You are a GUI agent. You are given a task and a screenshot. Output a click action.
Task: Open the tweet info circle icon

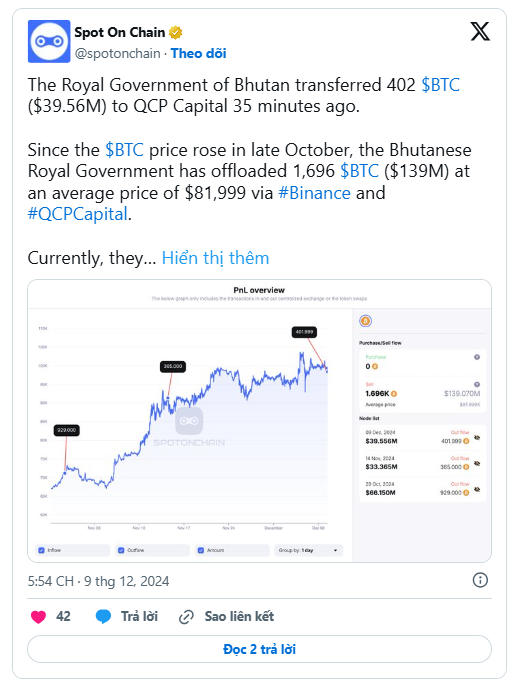pos(480,580)
